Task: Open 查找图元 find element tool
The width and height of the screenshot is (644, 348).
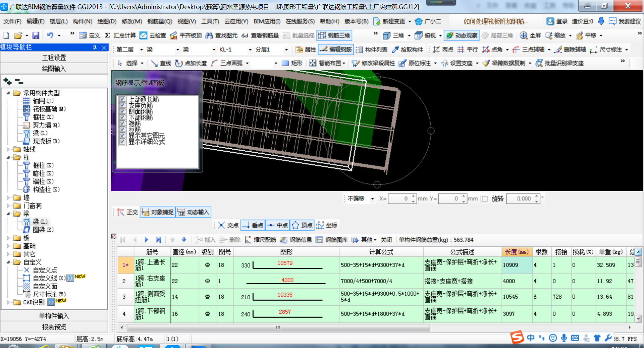Action: (x=221, y=35)
